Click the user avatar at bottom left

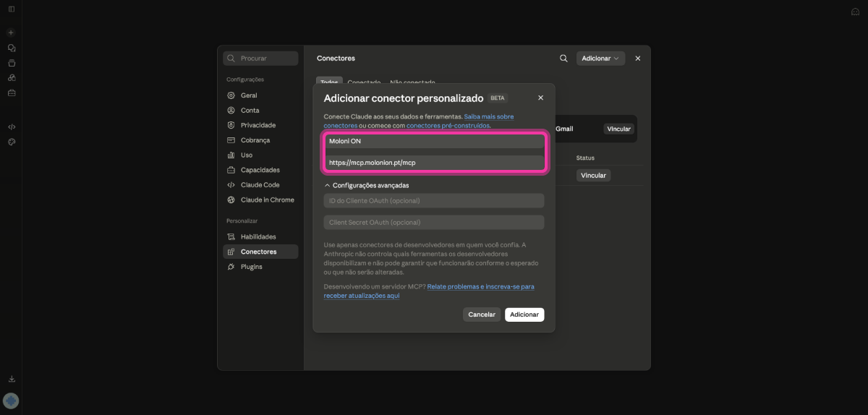click(11, 401)
